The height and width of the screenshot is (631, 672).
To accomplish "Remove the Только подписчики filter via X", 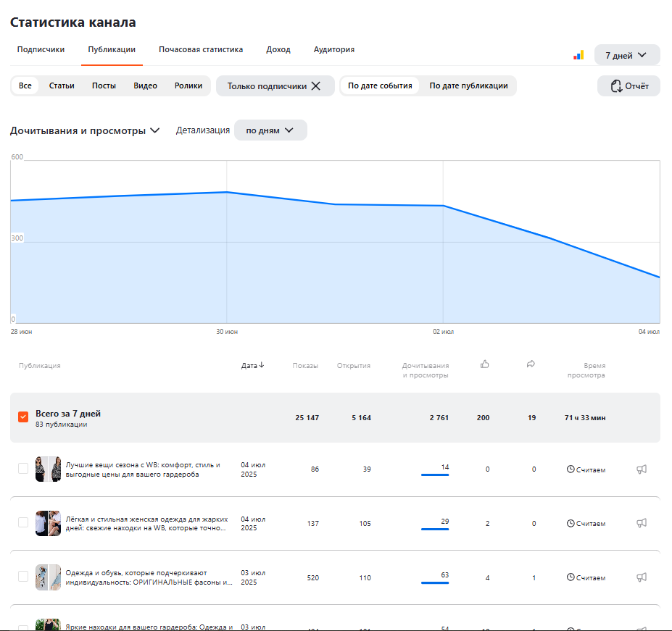I will click(316, 85).
